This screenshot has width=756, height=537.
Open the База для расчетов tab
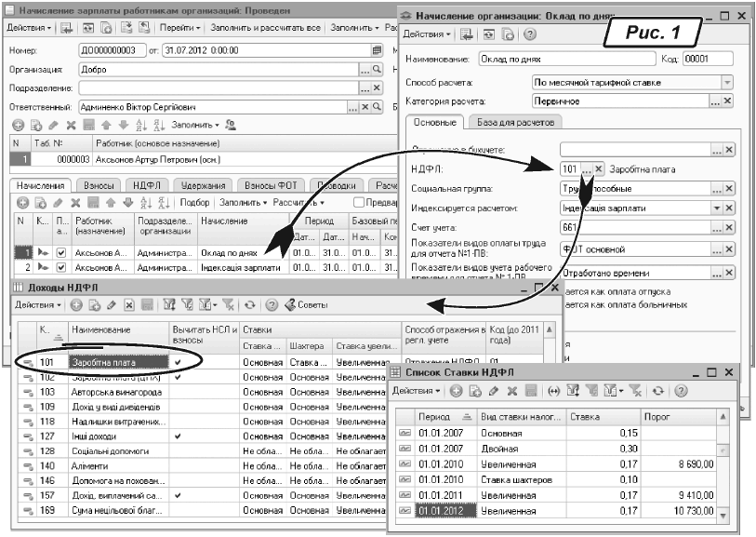pos(514,122)
